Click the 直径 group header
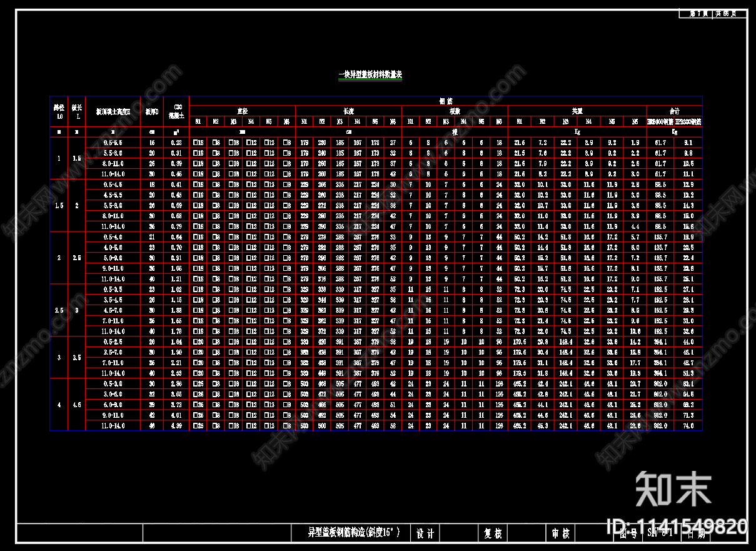 click(242, 110)
